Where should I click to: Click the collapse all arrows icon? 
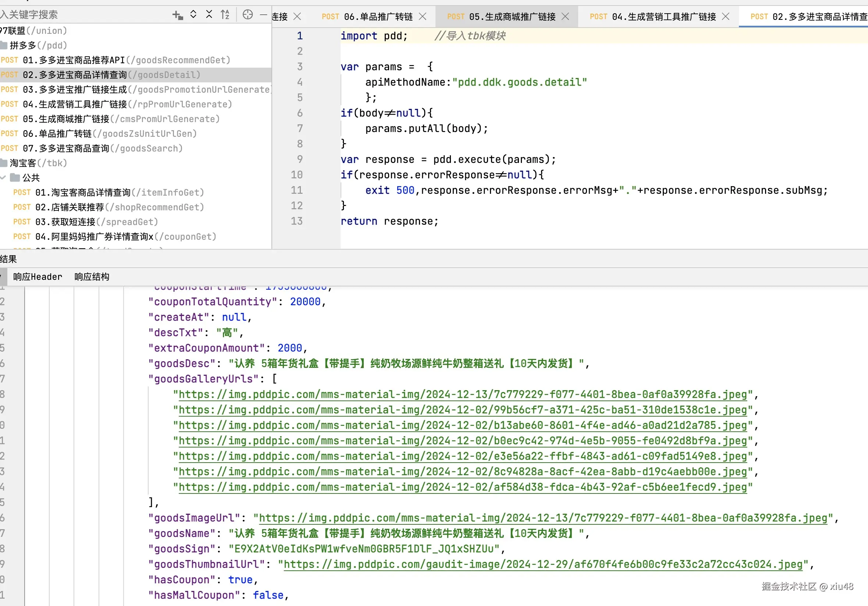pos(209,15)
